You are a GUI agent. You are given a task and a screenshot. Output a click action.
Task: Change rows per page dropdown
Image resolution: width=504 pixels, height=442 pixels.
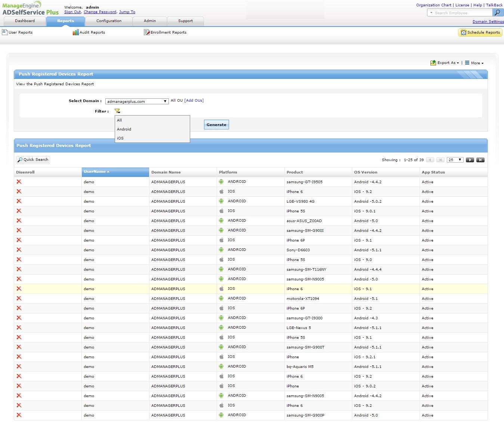coord(455,160)
